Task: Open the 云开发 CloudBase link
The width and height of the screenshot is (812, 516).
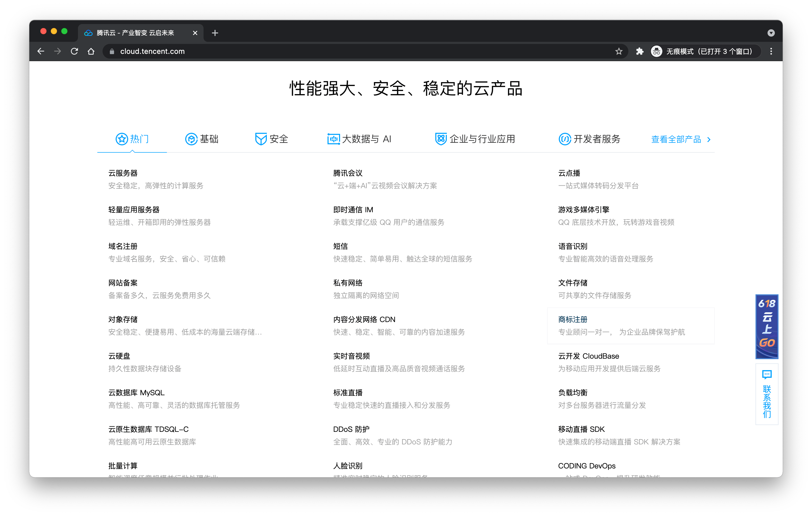Action: click(588, 356)
